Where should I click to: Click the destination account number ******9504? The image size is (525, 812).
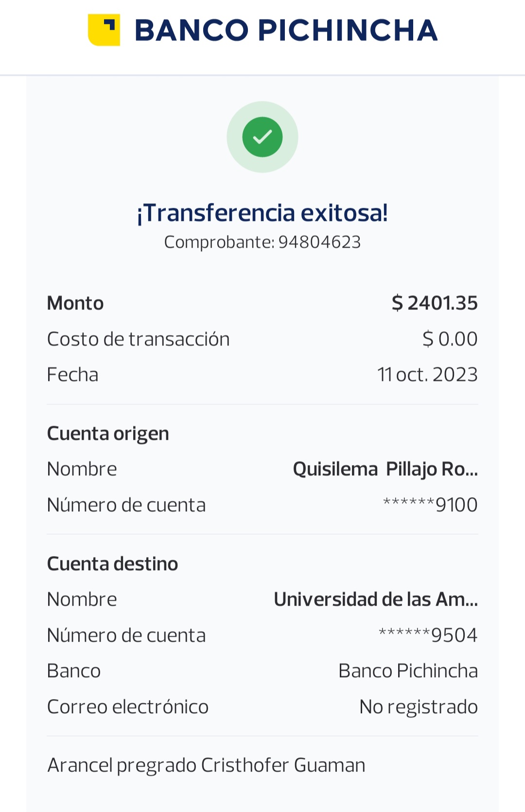pos(428,635)
